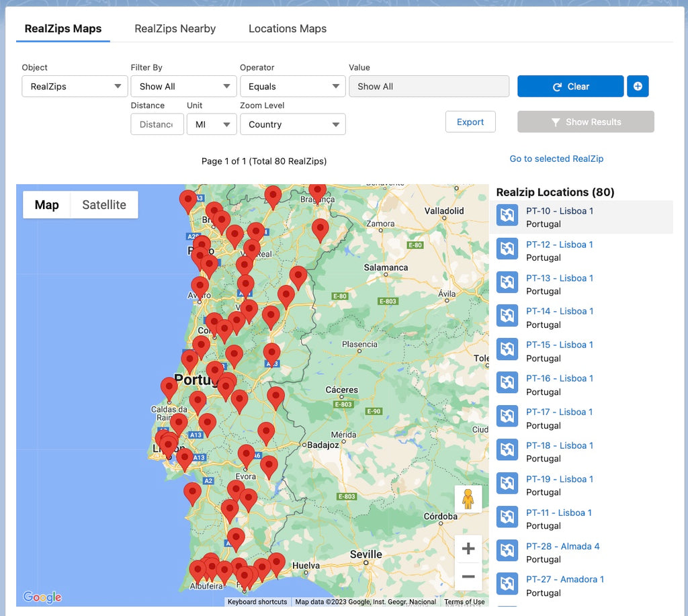Switch to the RealZips Nearby tab
688x616 pixels.
pos(175,28)
